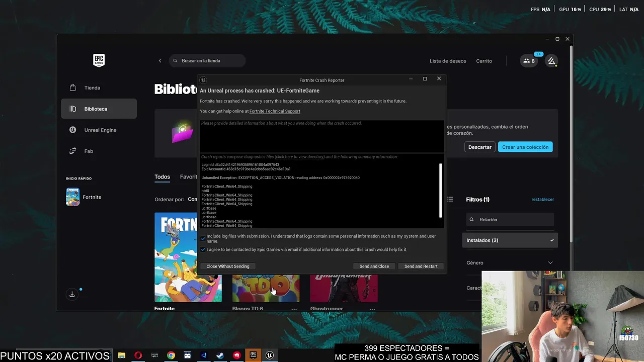Open Ghostrunner options menu
This screenshot has height=362, width=644.
tap(372, 309)
